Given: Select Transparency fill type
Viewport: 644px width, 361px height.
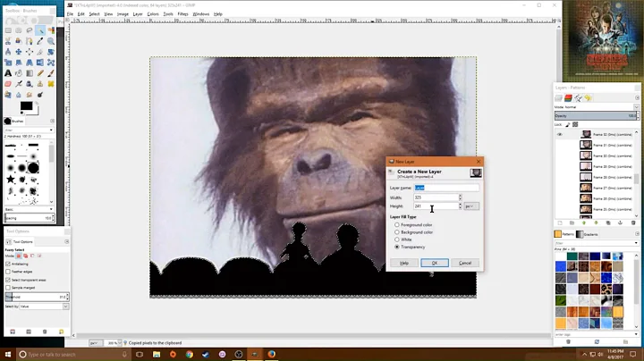Looking at the screenshot, I should point(397,247).
